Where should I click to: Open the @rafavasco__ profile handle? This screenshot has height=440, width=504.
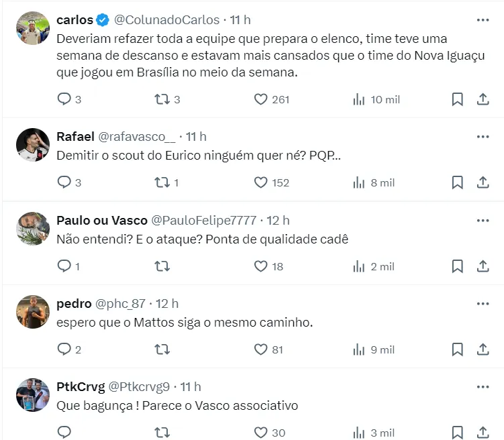pos(137,137)
